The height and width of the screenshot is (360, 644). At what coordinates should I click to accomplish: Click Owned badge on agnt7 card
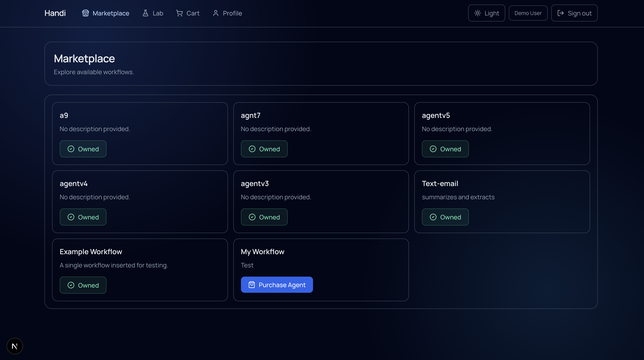click(x=264, y=149)
